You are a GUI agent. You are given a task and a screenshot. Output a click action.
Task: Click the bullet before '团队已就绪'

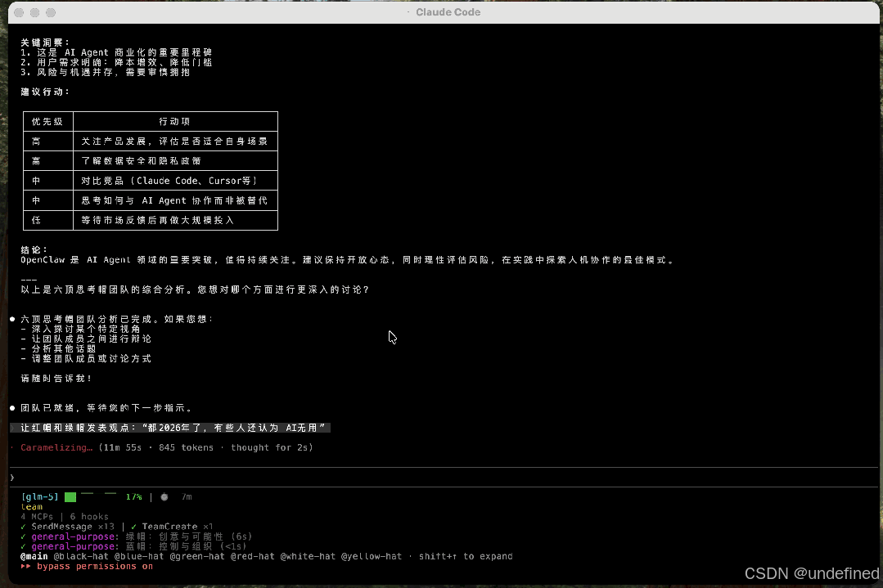(x=12, y=408)
